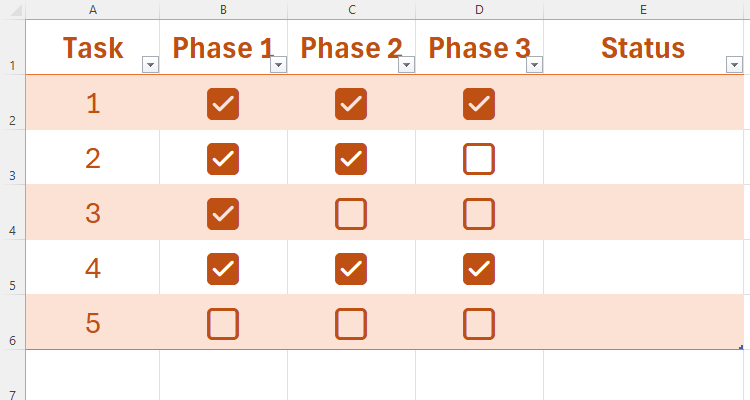Open the Phase 3 filter dropdown
The height and width of the screenshot is (400, 750).
coord(534,65)
